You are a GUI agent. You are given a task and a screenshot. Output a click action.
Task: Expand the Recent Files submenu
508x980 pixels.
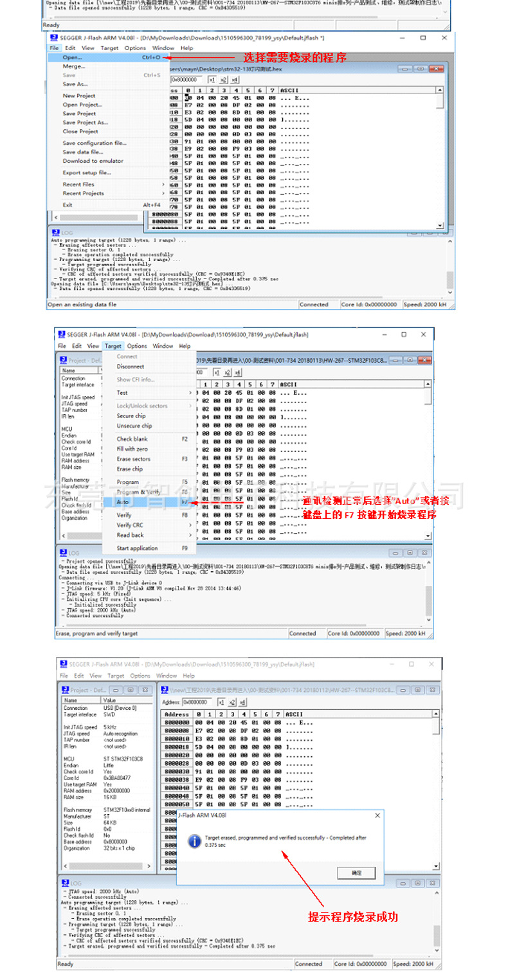tap(107, 185)
